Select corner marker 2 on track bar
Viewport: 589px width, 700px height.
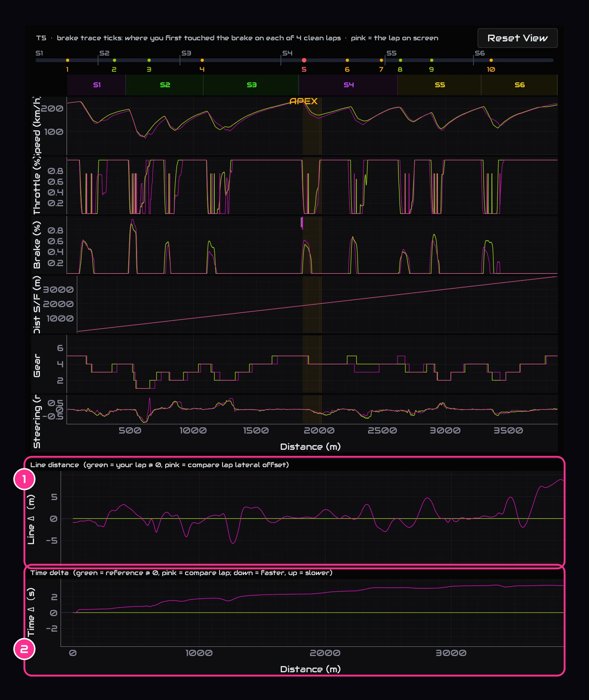[x=114, y=60]
